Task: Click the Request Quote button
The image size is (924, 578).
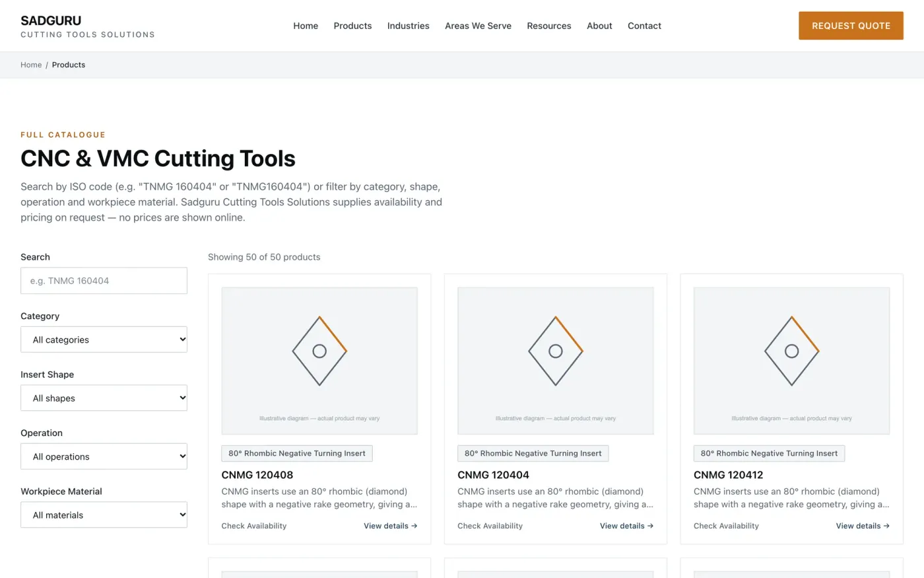Action: [851, 26]
